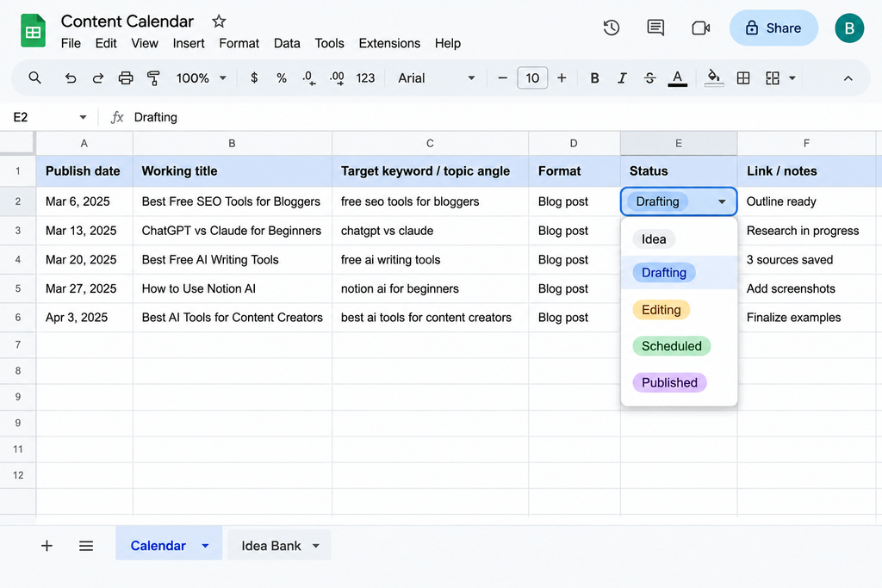
Task: Open the all sheets list icon
Action: pyautogui.click(x=86, y=545)
